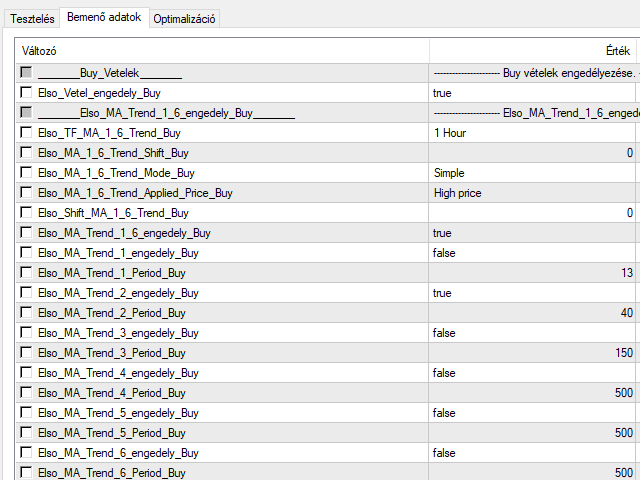640x480 pixels.
Task: Select the _______Elso_MA_Trend_1_6_engedely_Buy_______ separator row name
Action: (x=167, y=113)
